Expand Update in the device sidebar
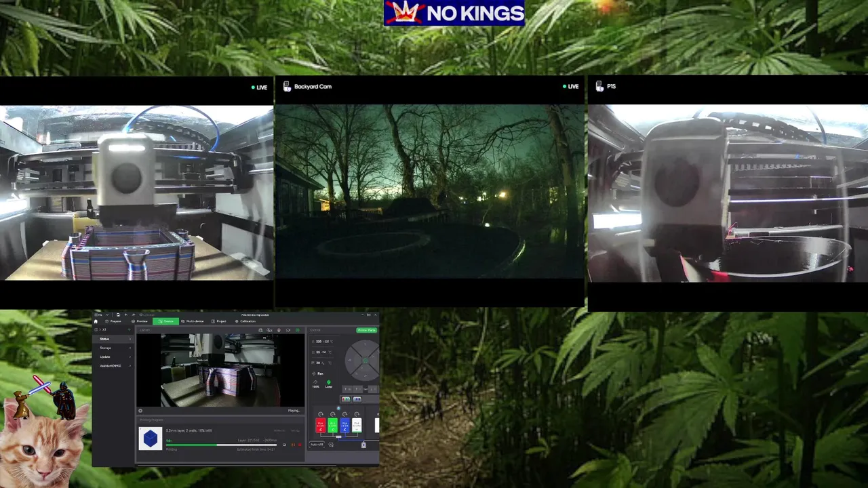The width and height of the screenshot is (868, 488). (113, 357)
